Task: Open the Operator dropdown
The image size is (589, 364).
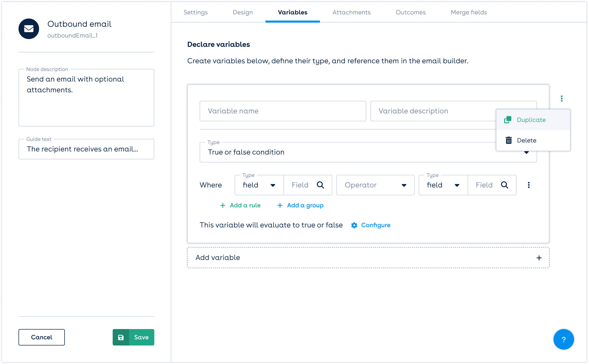Action: 375,185
